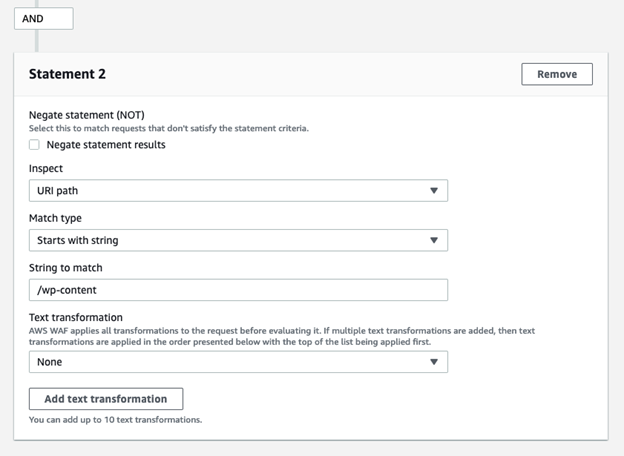This screenshot has height=456, width=624.
Task: Click the 'Negate statement (NOT)' label
Action: 86,116
